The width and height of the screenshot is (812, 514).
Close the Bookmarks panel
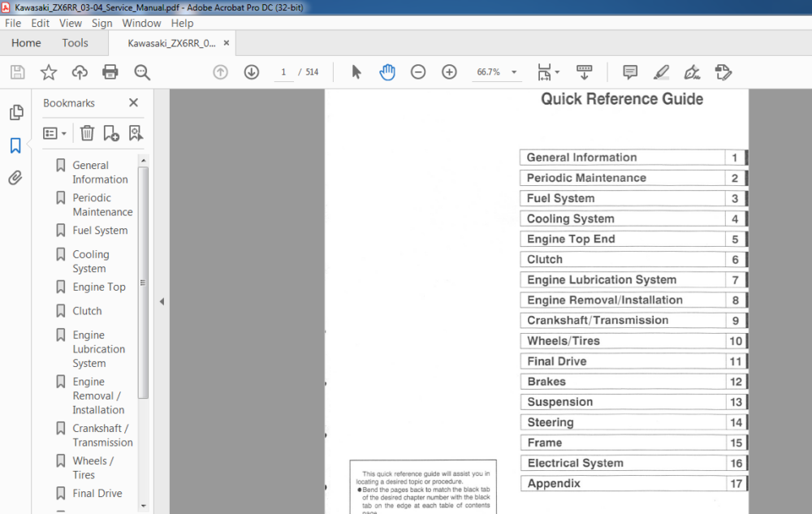point(134,102)
